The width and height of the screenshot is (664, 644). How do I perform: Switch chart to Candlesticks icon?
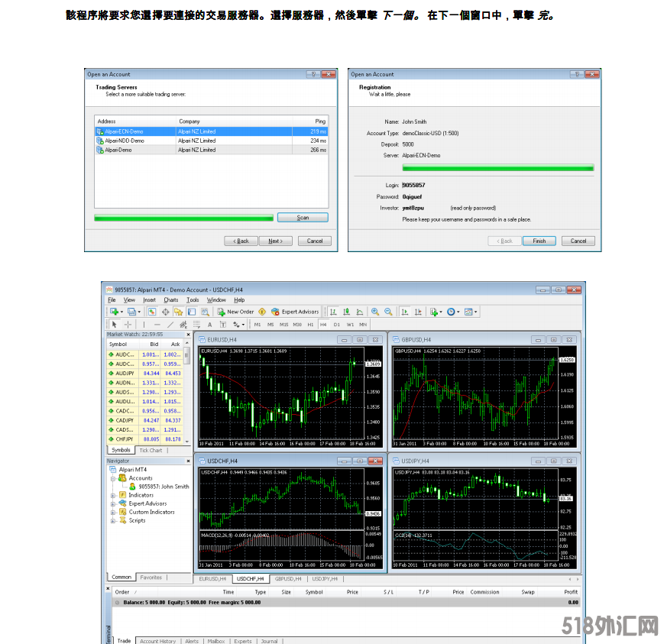click(x=346, y=312)
